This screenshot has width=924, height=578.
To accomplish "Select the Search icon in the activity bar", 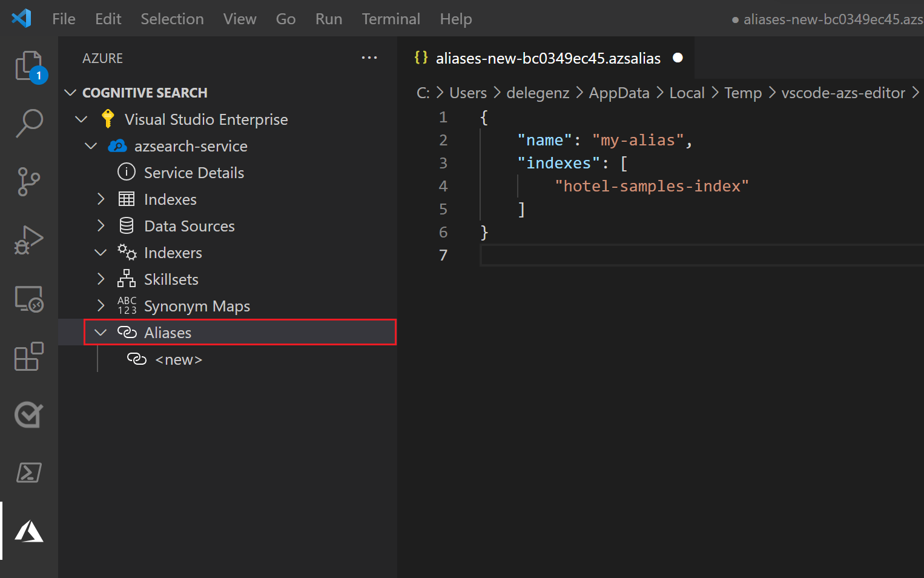I will tap(28, 123).
